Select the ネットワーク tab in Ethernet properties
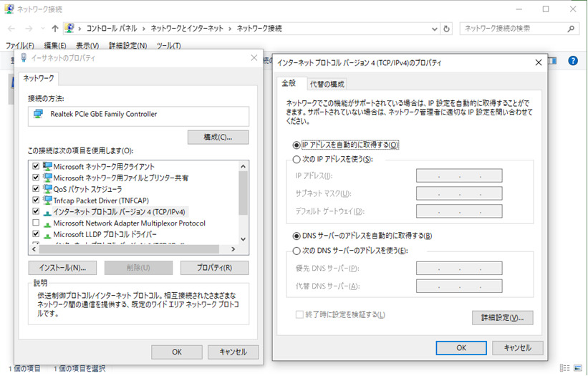Screen dimensions: 588x376 pyautogui.click(x=39, y=78)
